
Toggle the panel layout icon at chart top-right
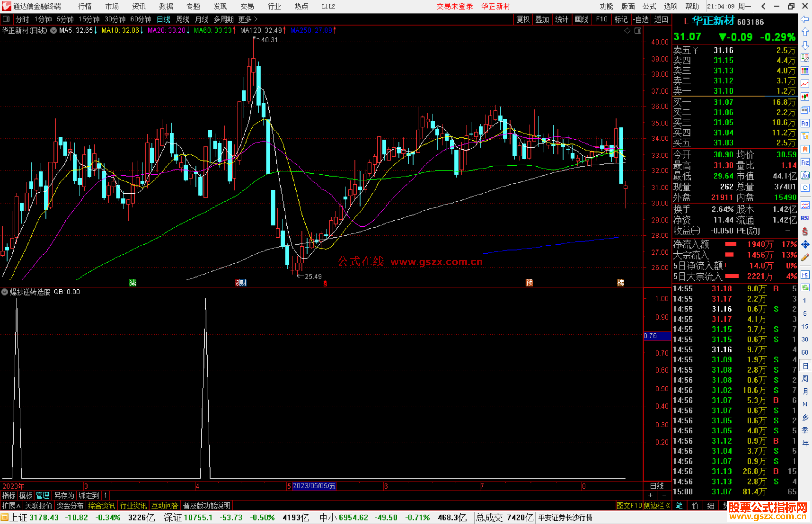click(638, 31)
